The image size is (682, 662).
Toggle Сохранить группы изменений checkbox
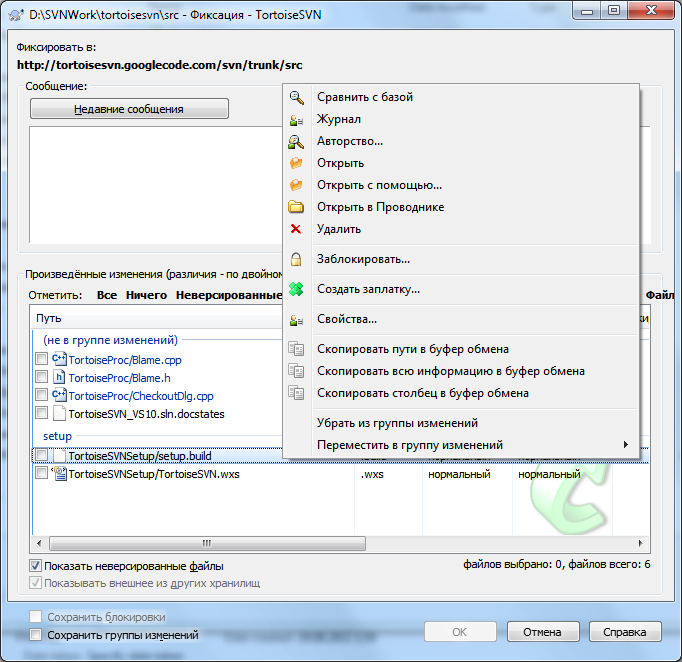[x=35, y=635]
